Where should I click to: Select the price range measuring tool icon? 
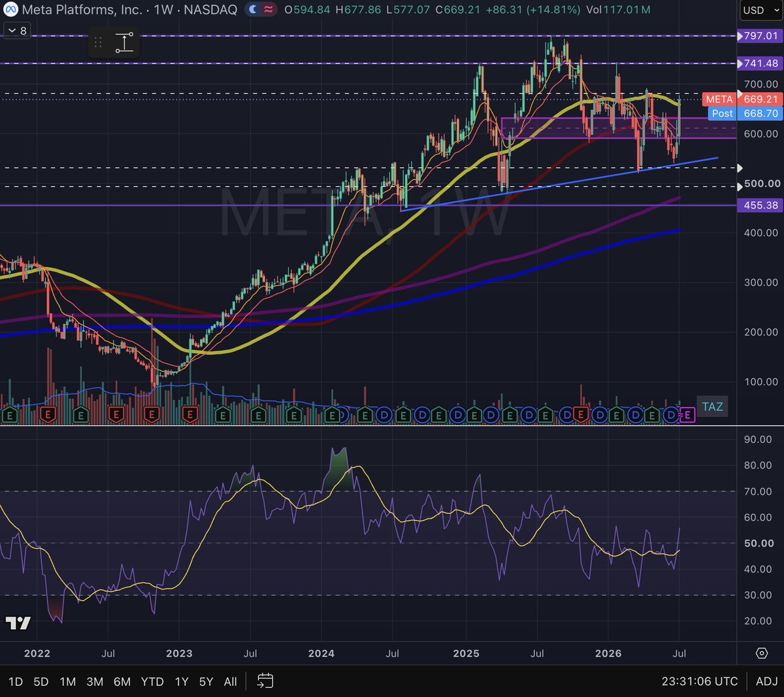coord(124,43)
